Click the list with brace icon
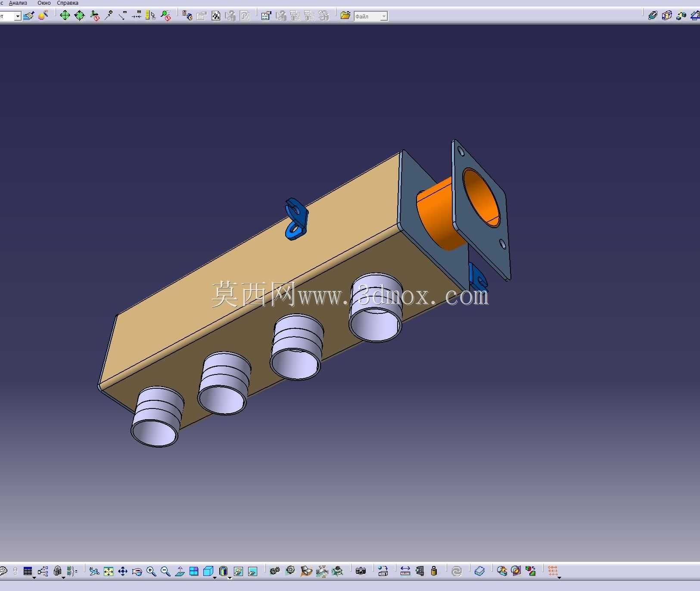 pos(72,571)
